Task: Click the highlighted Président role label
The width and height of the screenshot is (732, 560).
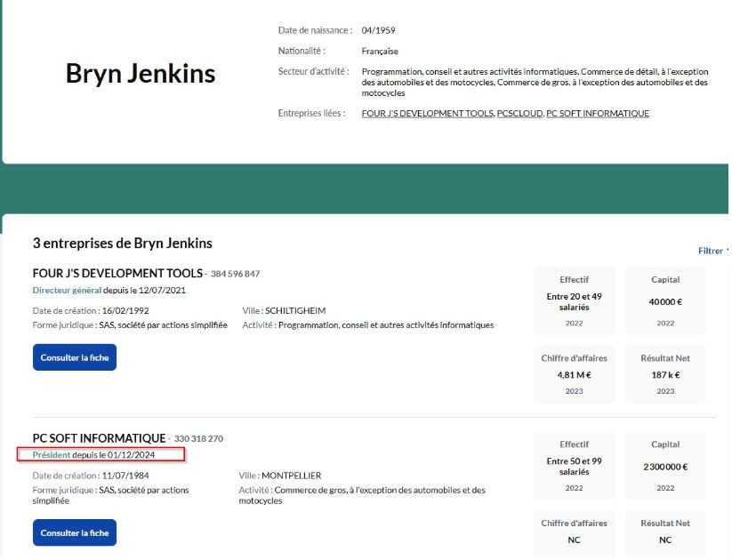Action: 52,455
